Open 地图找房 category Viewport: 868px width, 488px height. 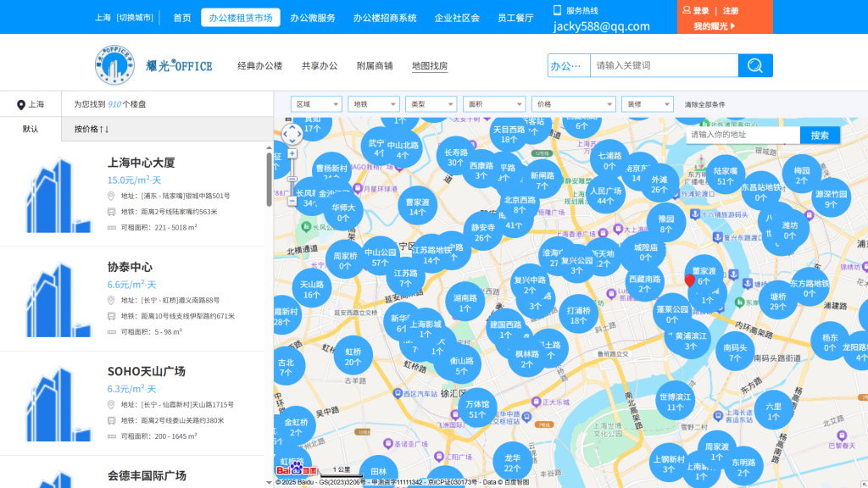(x=430, y=66)
